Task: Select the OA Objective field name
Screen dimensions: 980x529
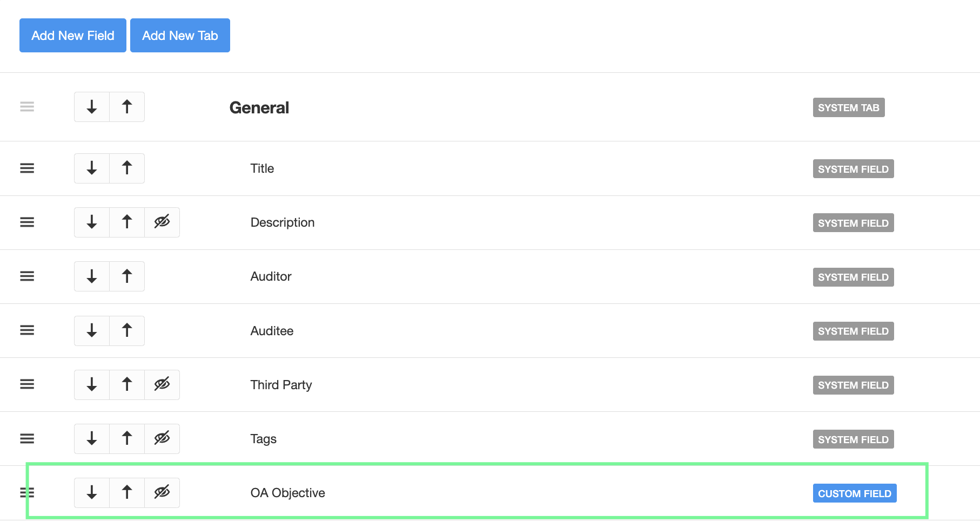Action: pyautogui.click(x=287, y=493)
